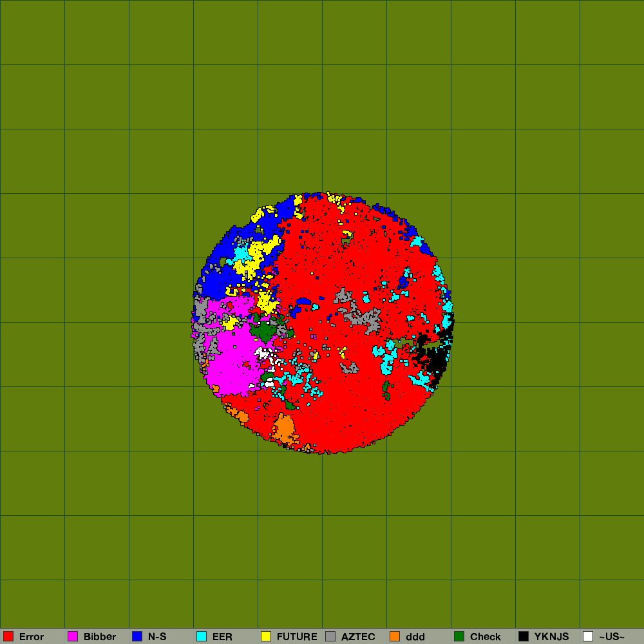Screen dimensions: 644x644
Task: Click the 'Check' legend label
Action: [x=486, y=637]
